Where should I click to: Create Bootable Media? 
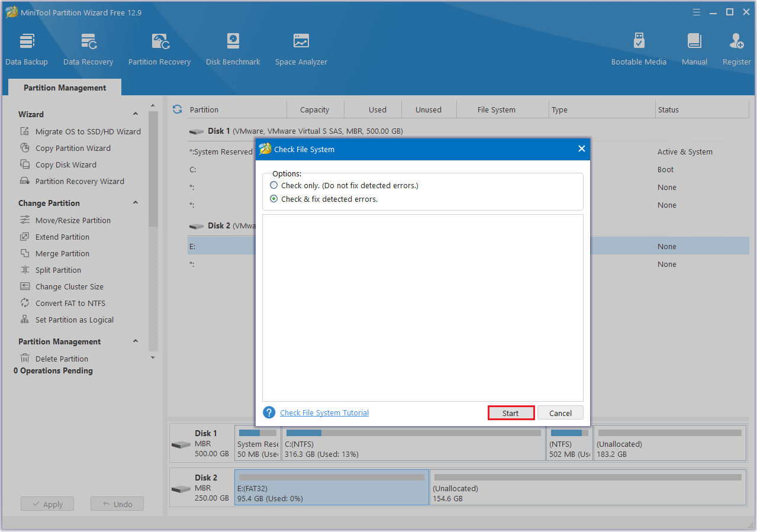tap(639, 50)
